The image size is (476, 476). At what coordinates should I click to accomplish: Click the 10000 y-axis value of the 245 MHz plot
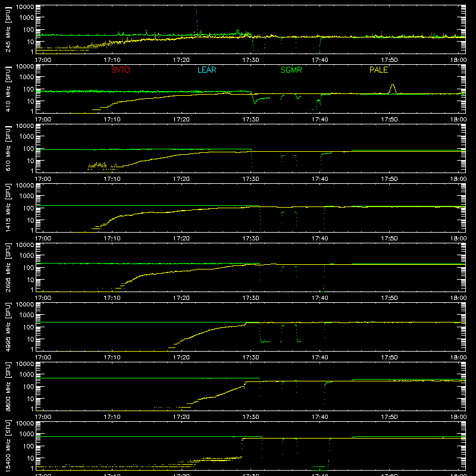coord(25,7)
